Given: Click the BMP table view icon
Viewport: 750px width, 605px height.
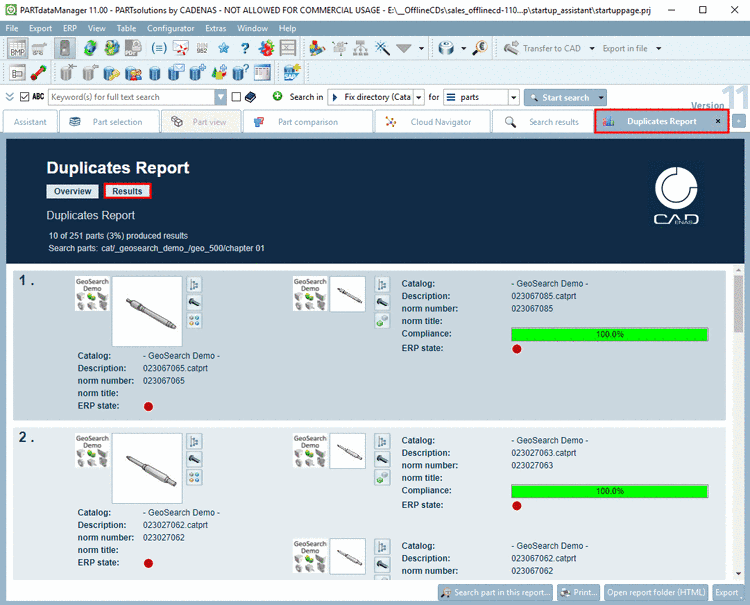Looking at the screenshot, I should (17, 48).
